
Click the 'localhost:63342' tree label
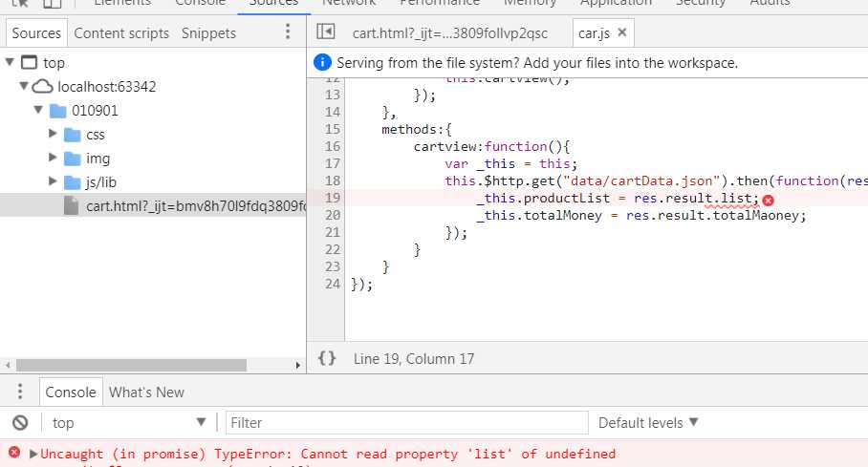(107, 86)
